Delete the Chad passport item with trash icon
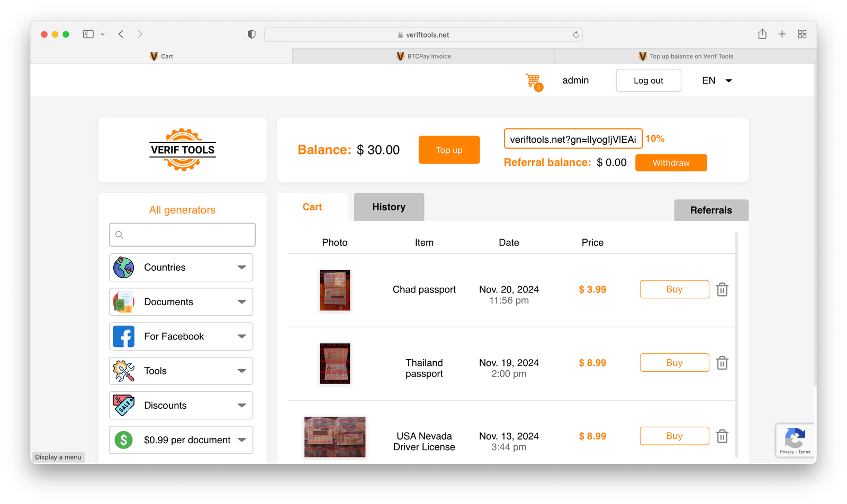This screenshot has width=847, height=504. coord(722,290)
